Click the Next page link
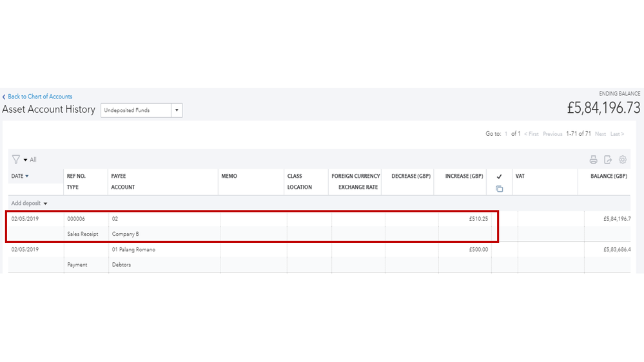The image size is (644, 362). point(600,134)
